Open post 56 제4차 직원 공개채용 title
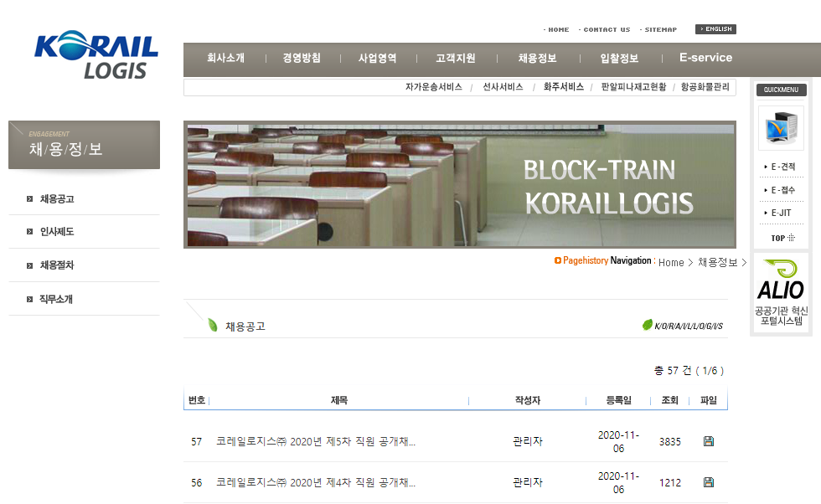The width and height of the screenshot is (821, 504). (x=316, y=482)
